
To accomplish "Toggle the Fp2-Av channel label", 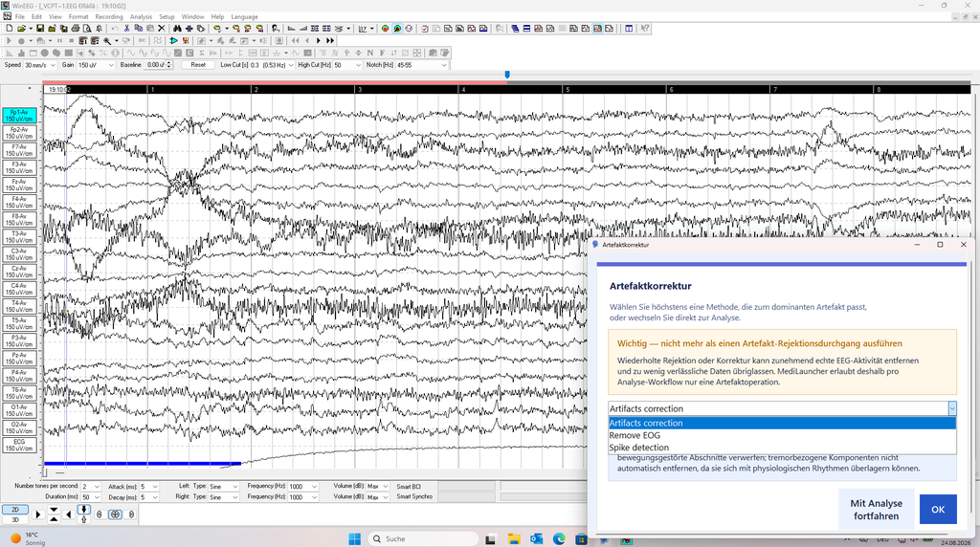I will pos(20,132).
